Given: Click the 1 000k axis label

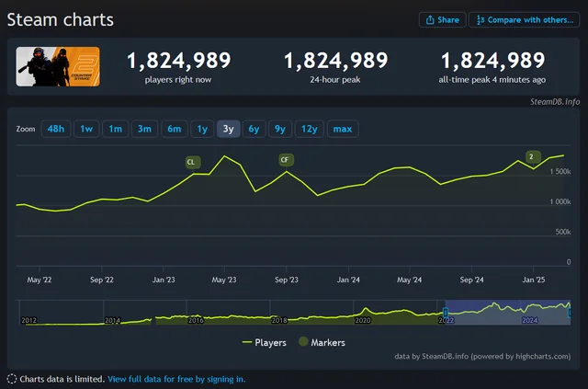Looking at the screenshot, I should (x=560, y=202).
